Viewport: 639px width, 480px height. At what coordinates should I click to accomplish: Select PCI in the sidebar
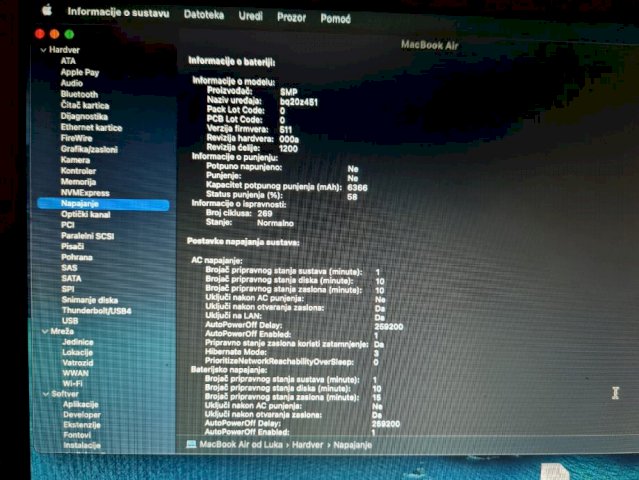[x=68, y=225]
